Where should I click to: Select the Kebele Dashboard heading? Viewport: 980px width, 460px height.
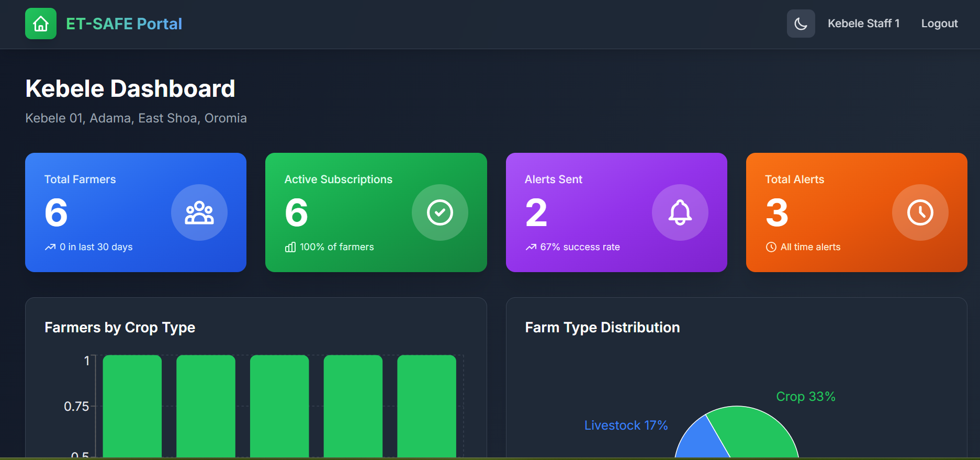(130, 88)
